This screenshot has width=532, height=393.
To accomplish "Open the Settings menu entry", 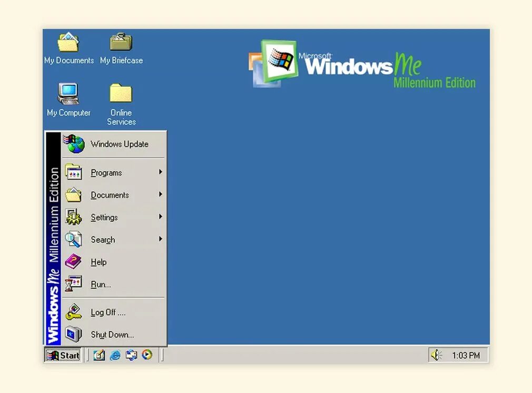I will (x=114, y=217).
